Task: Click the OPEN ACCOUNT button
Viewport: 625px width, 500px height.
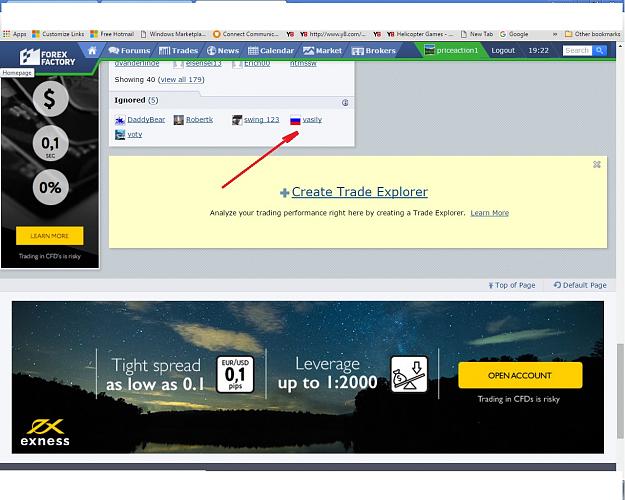Action: (x=520, y=375)
